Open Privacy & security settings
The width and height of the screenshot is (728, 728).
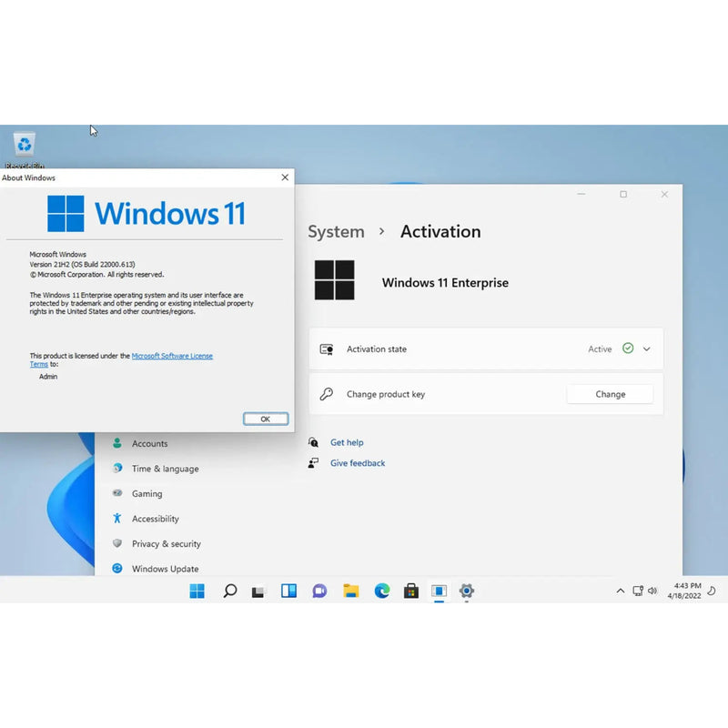pos(164,544)
